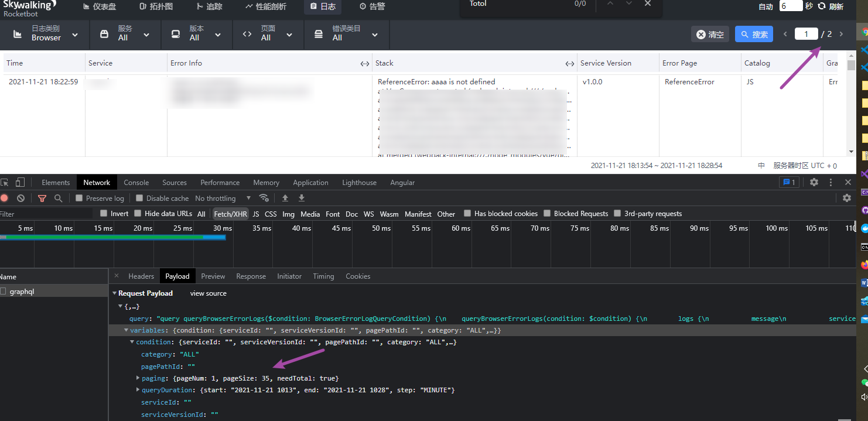Viewport: 868px width, 421px height.
Task: Click the import HAR upload icon
Action: tap(285, 198)
